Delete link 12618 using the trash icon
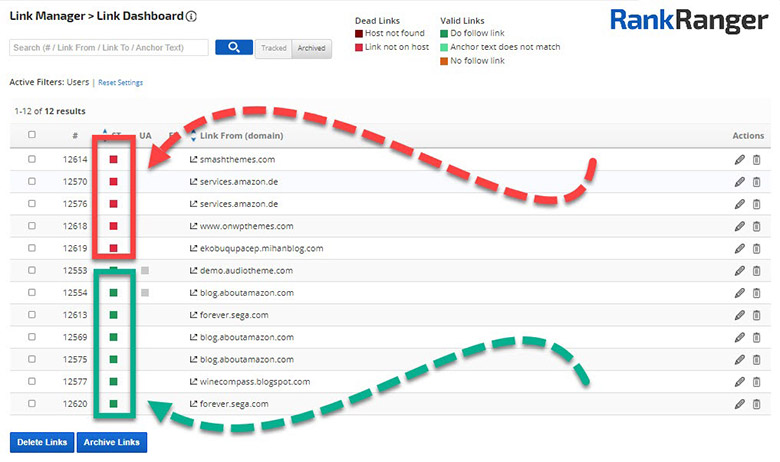The height and width of the screenshot is (462, 780). tap(757, 226)
